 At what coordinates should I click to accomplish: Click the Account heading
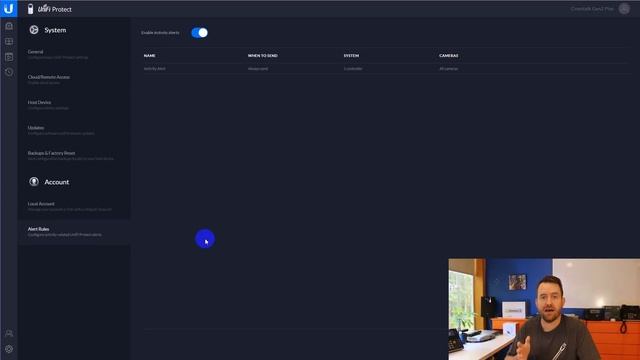56,182
